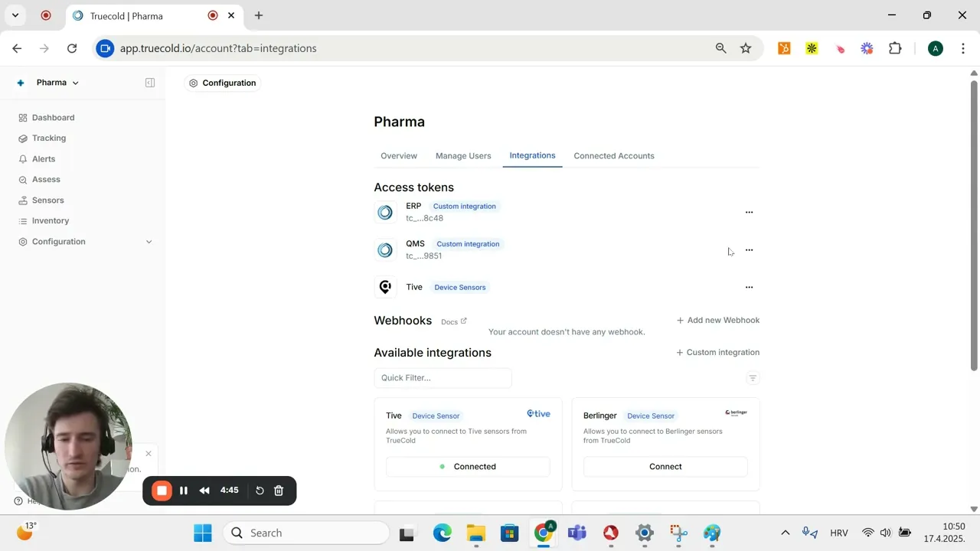The width and height of the screenshot is (980, 551).
Task: Open the Assess section
Action: point(39,180)
